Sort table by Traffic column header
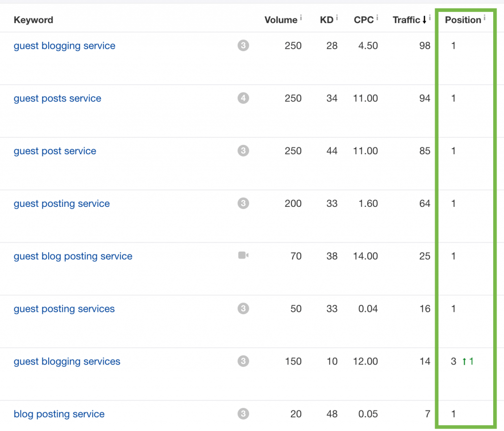504x431 pixels. point(406,20)
